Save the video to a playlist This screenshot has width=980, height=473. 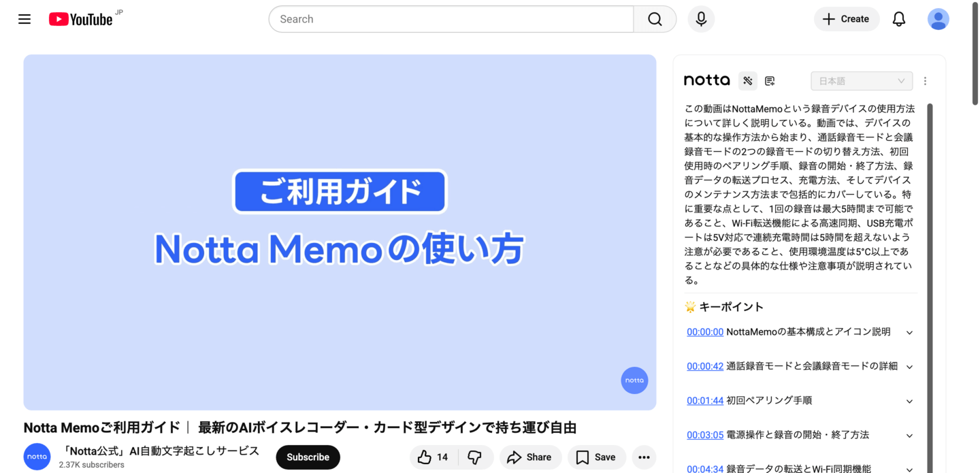[596, 457]
